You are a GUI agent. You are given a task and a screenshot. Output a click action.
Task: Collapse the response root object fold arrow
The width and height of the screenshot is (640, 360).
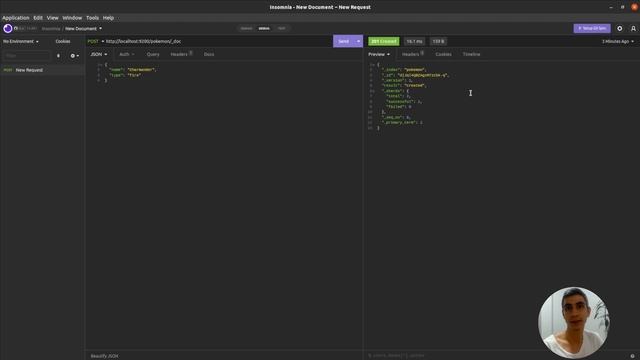pos(374,64)
